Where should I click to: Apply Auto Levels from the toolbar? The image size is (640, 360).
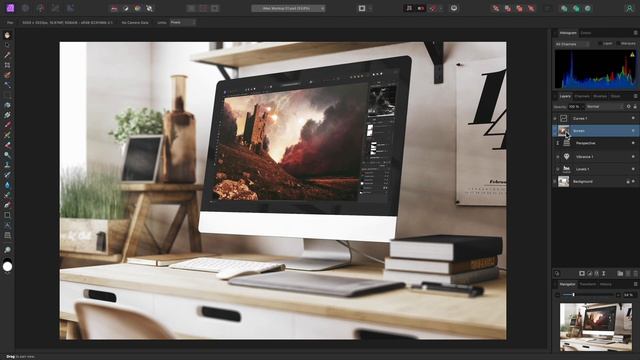click(114, 8)
